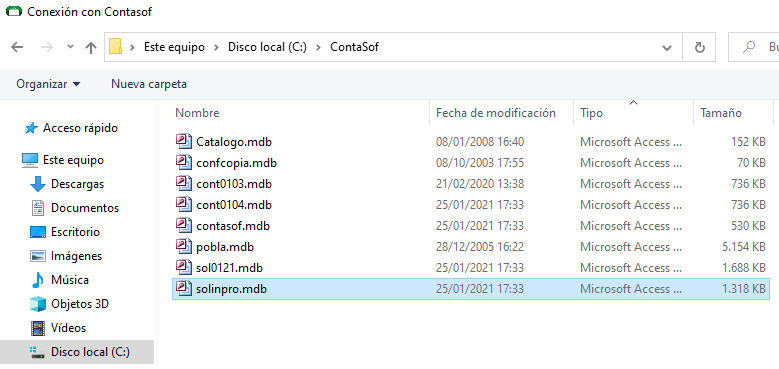The image size is (779, 369).
Task: Click the Access icon of sol0121.mdb
Action: pos(184,268)
